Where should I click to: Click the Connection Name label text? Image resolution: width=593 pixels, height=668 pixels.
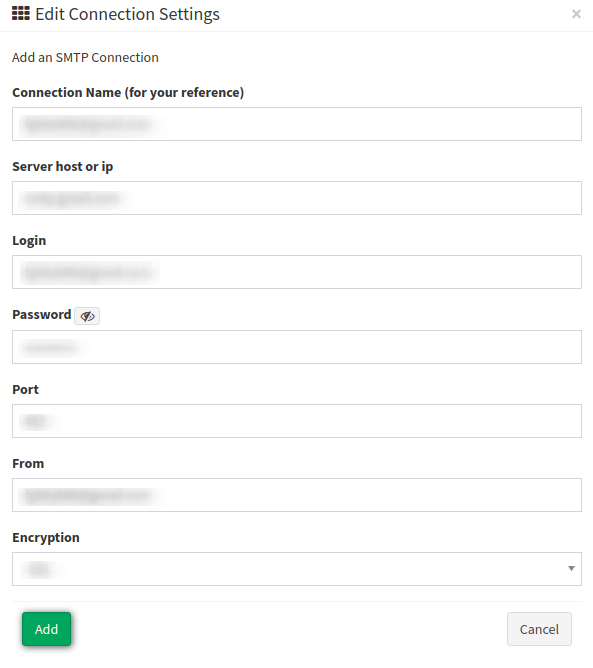pyautogui.click(x=128, y=92)
